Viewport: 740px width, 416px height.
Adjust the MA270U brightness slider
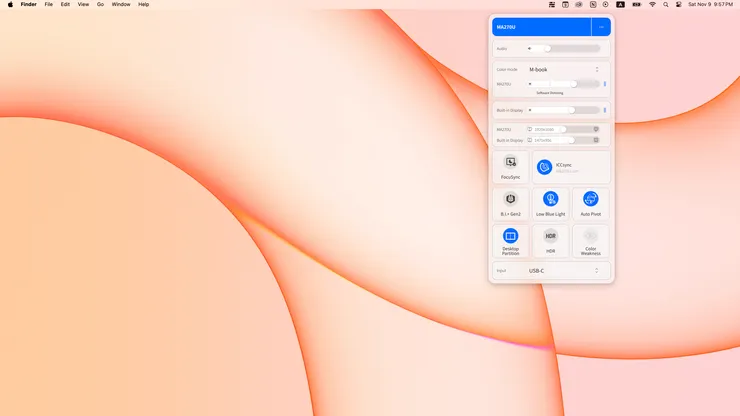point(563,84)
